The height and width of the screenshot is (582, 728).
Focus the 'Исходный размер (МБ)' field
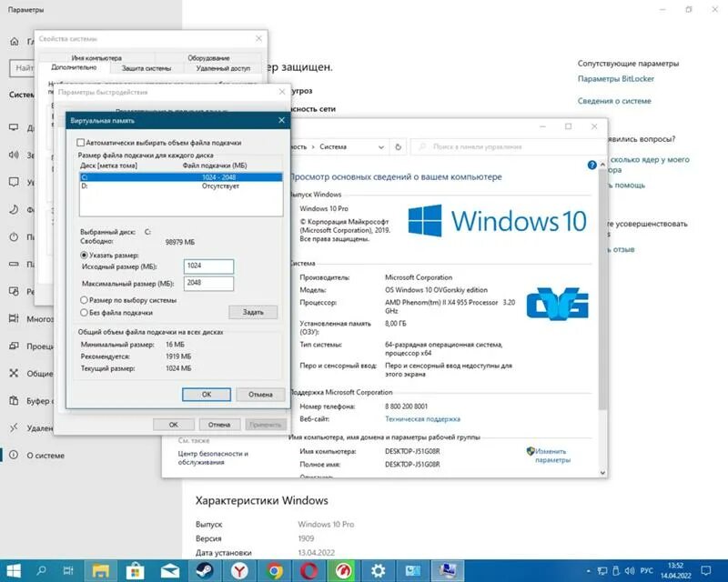tap(209, 266)
